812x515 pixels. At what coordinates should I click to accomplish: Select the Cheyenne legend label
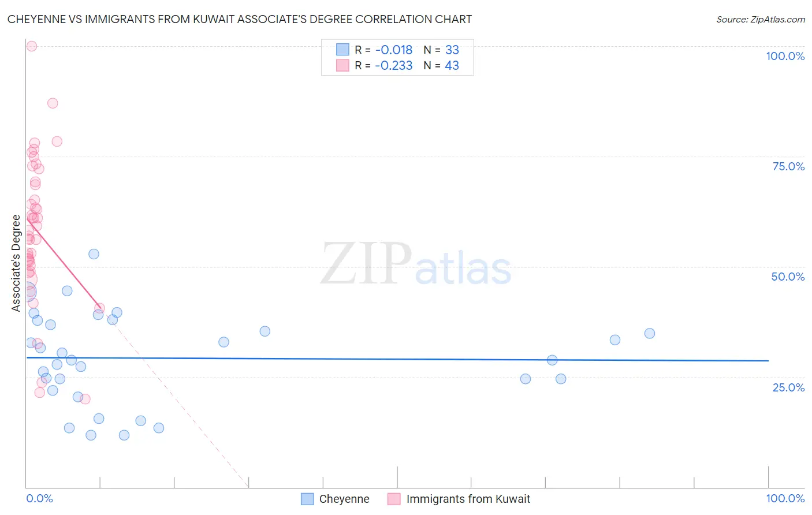pos(344,499)
